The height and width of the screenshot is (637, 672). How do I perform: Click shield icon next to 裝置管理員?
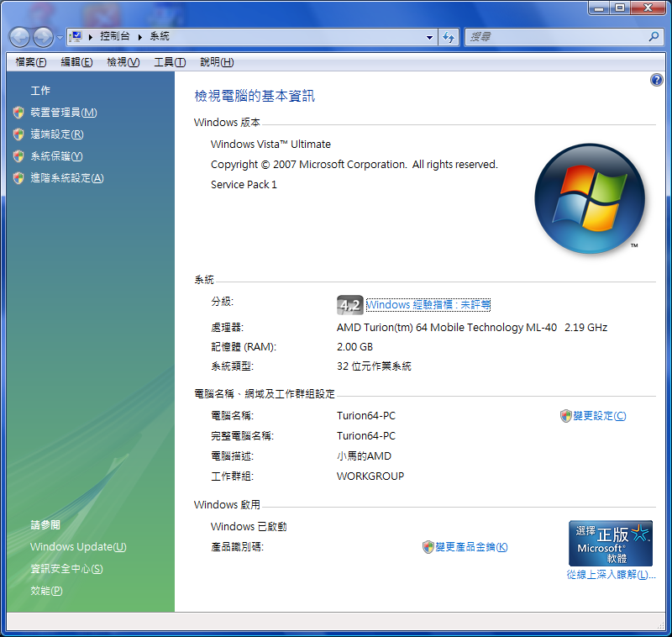pyautogui.click(x=18, y=113)
